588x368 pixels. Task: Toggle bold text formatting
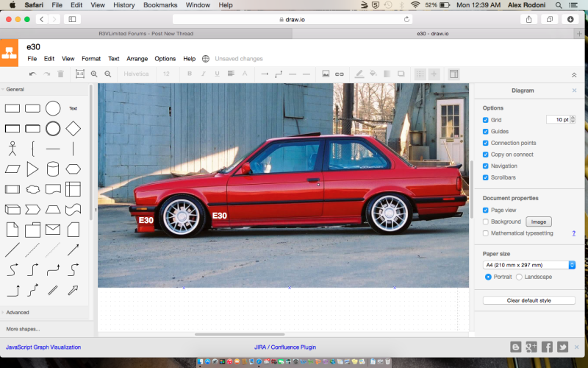[190, 74]
